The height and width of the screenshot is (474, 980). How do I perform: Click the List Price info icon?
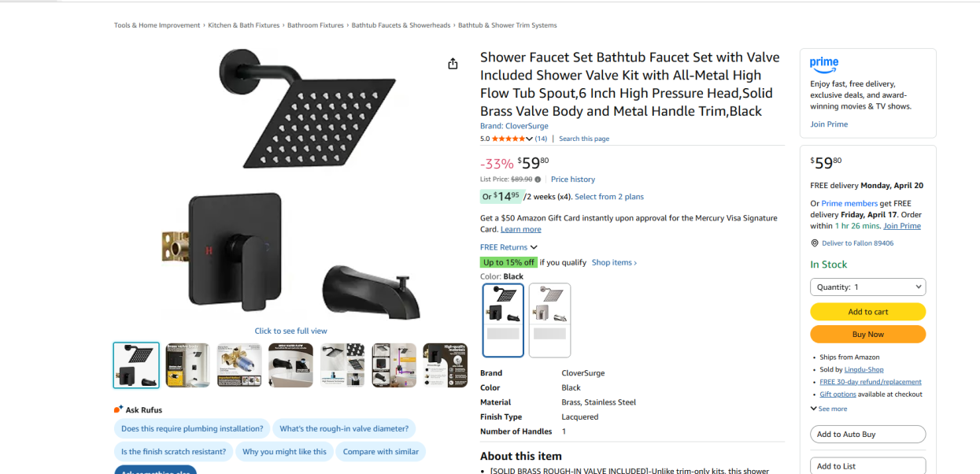[x=538, y=180]
